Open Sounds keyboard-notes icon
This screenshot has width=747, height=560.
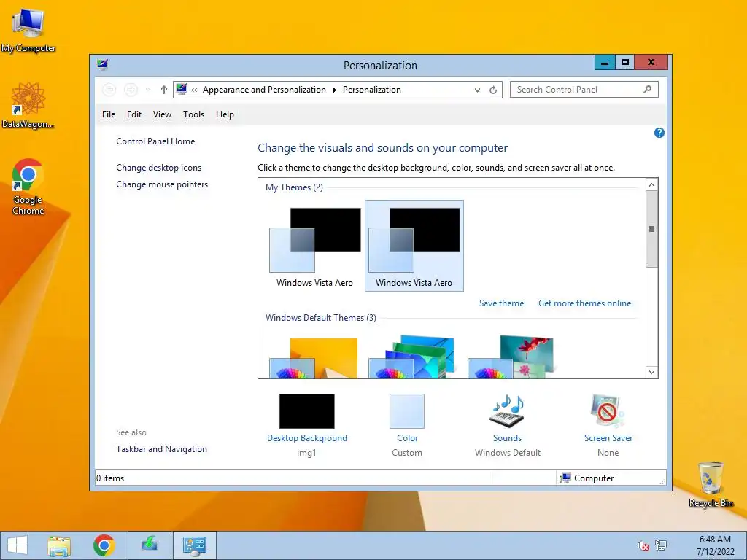coord(508,411)
